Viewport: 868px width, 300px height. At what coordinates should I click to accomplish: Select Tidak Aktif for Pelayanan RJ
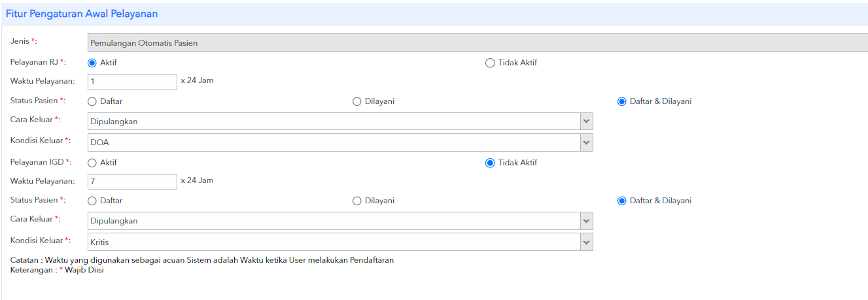coord(490,63)
